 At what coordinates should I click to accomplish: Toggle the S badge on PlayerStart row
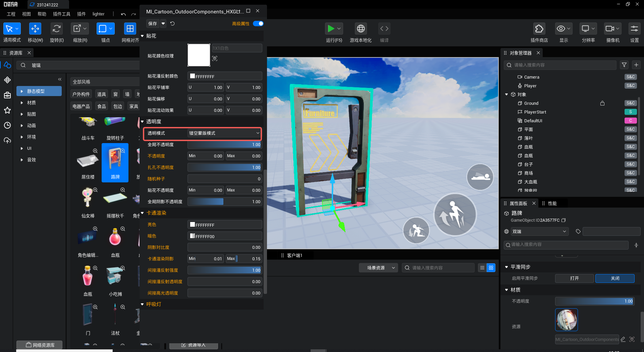[x=631, y=112]
